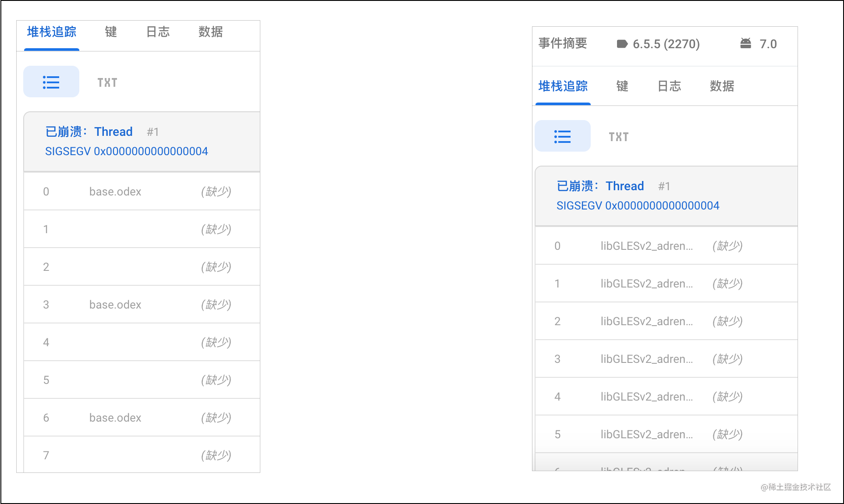The image size is (844, 504).
Task: Open the Thread link in right crash card
Action: tap(624, 186)
